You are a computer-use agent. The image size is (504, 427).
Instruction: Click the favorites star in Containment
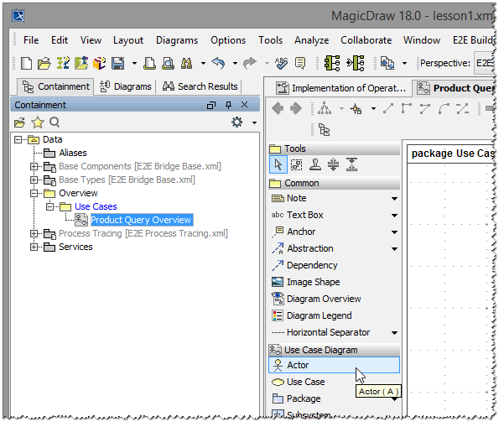[37, 122]
